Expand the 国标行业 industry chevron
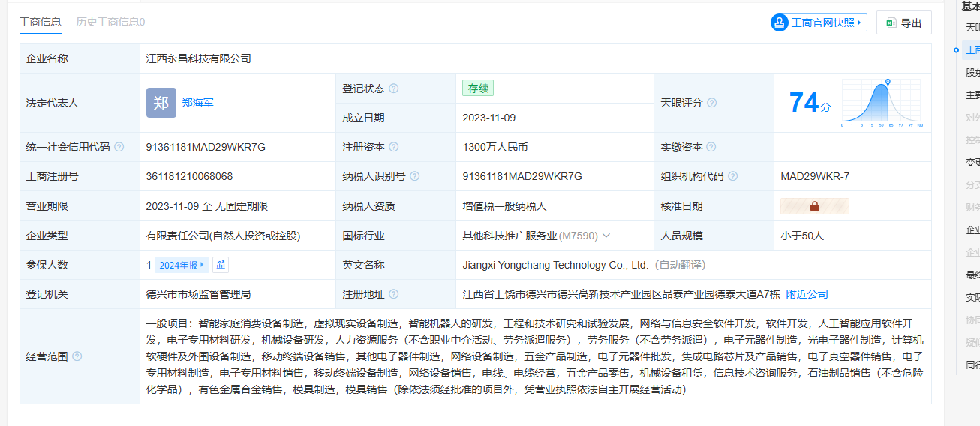Screen dimensions: 980x426 click(x=606, y=235)
